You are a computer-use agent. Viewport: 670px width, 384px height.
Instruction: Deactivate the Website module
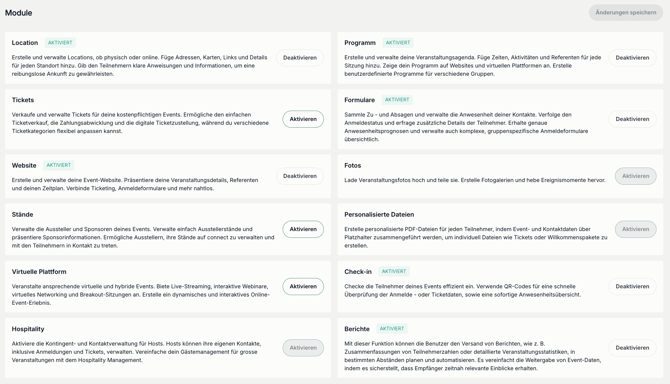point(300,176)
